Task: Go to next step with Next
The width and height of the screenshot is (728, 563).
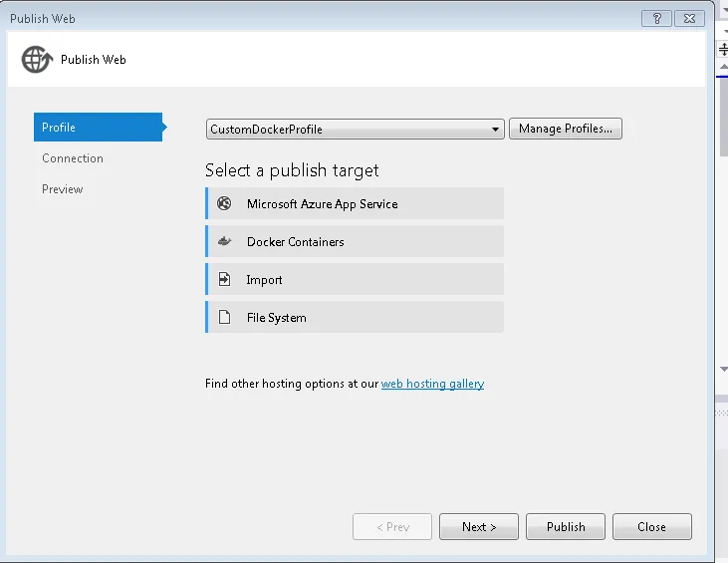Action: (x=479, y=527)
